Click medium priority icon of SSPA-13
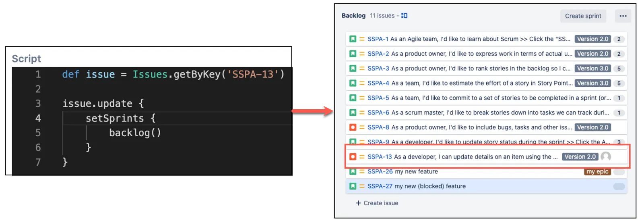The image size is (644, 221). [x=362, y=157]
